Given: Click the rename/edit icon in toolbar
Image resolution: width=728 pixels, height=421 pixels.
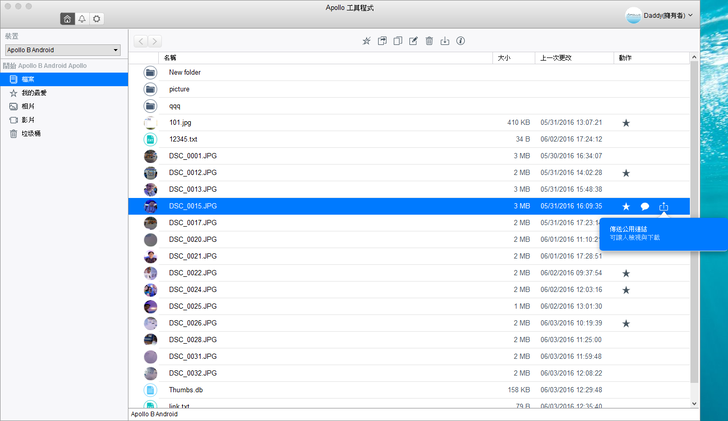Looking at the screenshot, I should tap(413, 41).
